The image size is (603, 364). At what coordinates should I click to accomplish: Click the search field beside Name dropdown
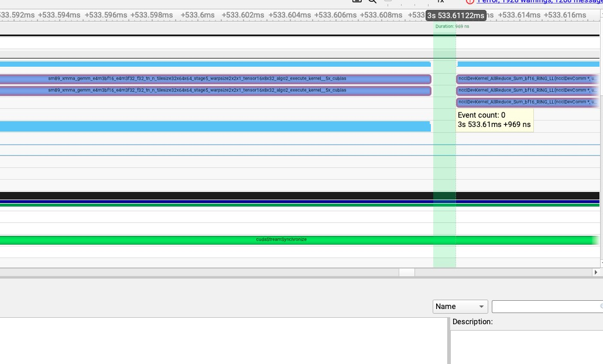point(547,306)
